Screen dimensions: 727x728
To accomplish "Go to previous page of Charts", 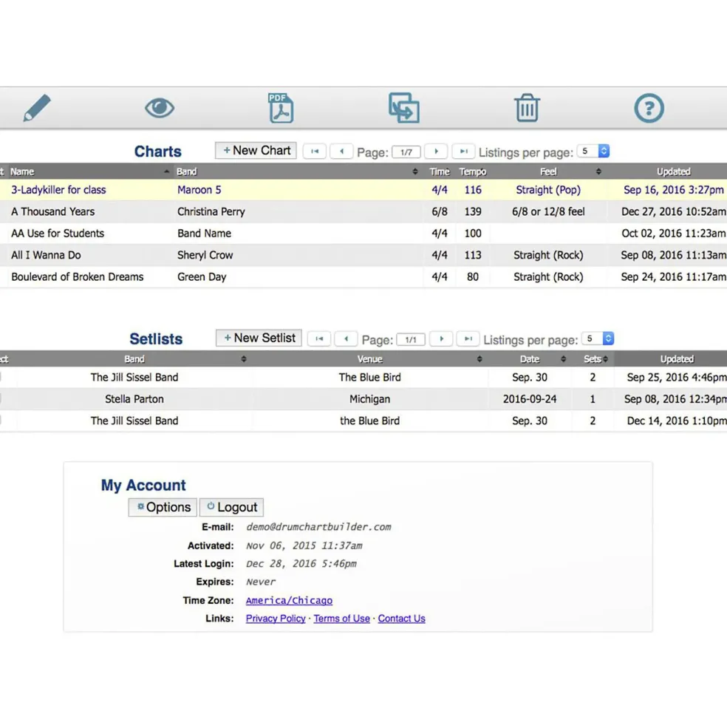I will tap(341, 152).
